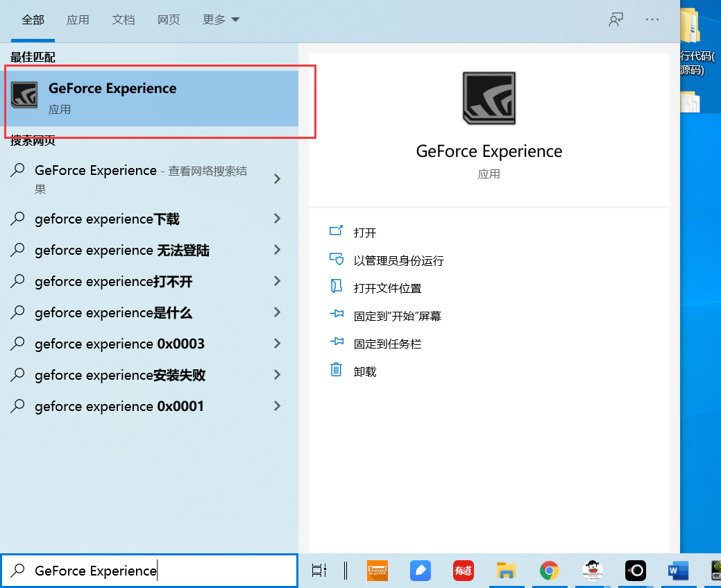Viewport: 721px width, 588px height.
Task: Switch to the 应用 tab
Action: tap(78, 19)
